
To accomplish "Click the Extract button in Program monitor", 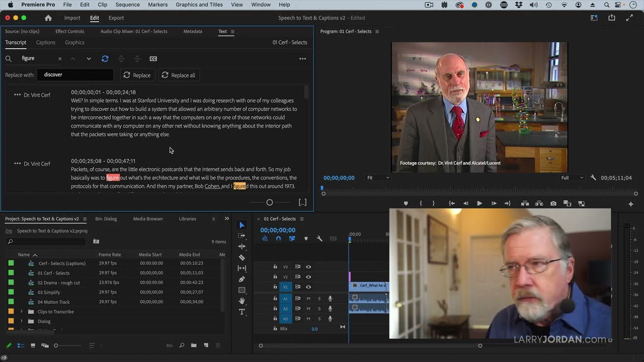I will 539,204.
